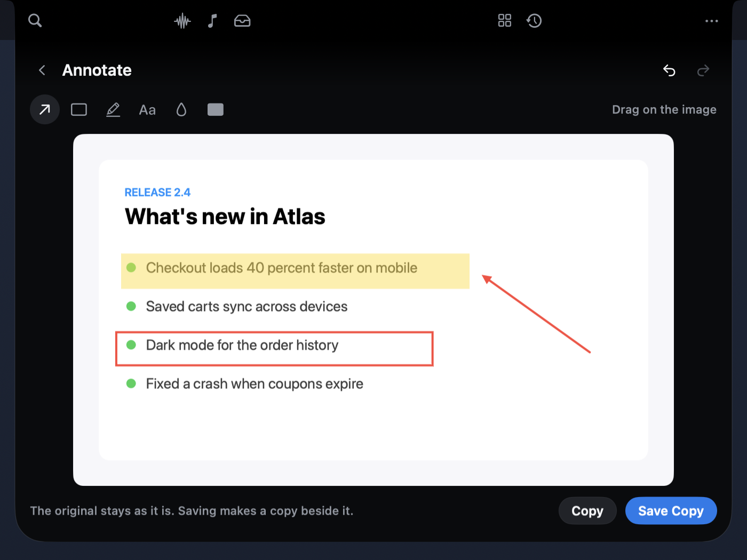Click the Save Copy button

(x=671, y=511)
